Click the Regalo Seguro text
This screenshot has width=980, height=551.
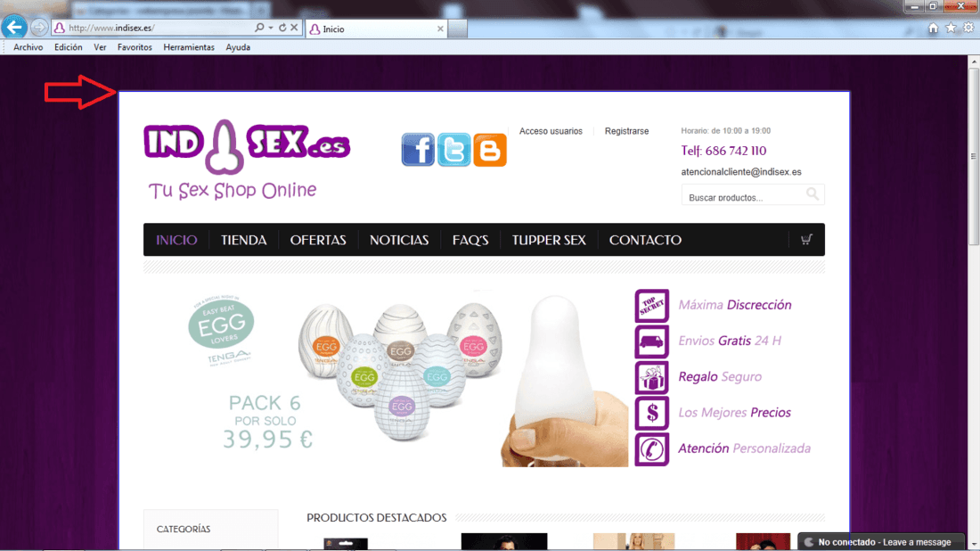pyautogui.click(x=720, y=377)
